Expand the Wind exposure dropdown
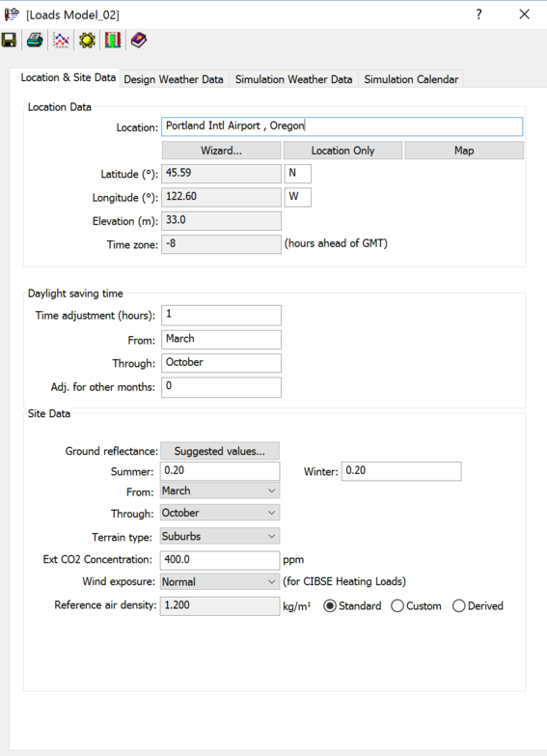Viewport: 547px width, 756px height. tap(220, 582)
